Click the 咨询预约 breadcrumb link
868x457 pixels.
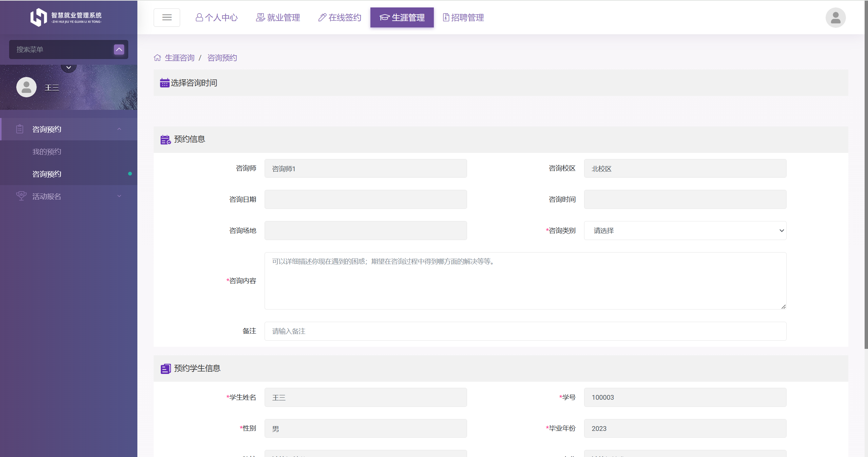click(222, 58)
